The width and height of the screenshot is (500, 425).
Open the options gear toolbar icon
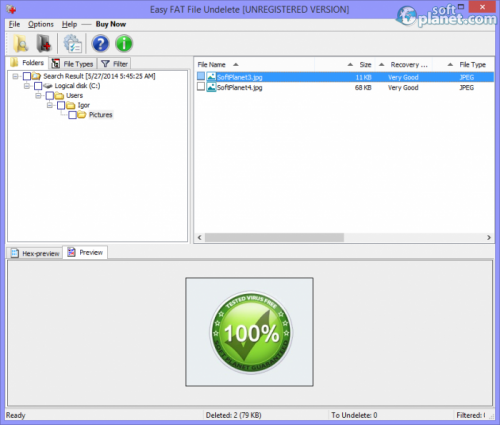click(x=73, y=44)
